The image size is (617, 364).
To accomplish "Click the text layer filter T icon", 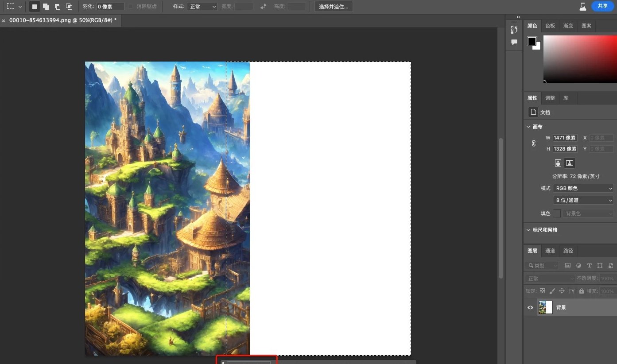I will pyautogui.click(x=589, y=266).
